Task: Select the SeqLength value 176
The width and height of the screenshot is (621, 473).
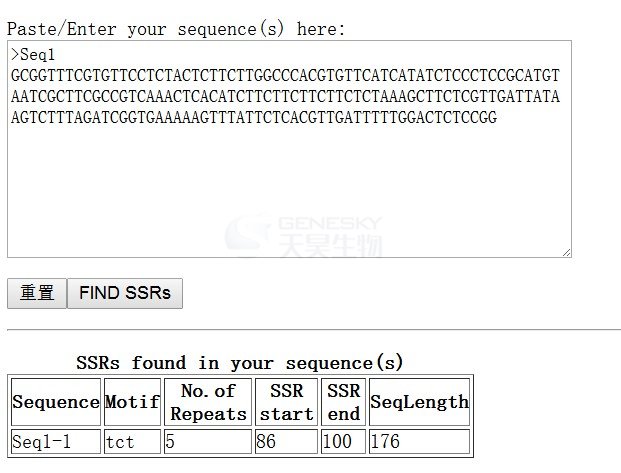Action: pyautogui.click(x=419, y=441)
